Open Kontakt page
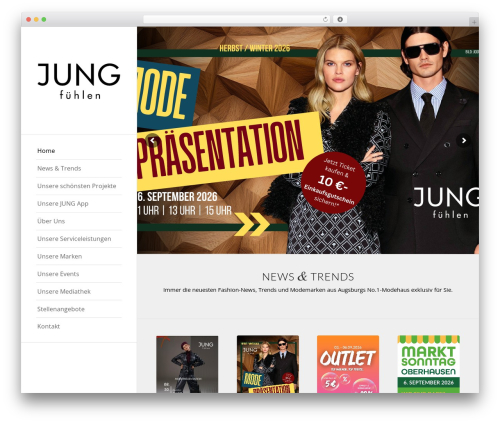 tap(48, 326)
